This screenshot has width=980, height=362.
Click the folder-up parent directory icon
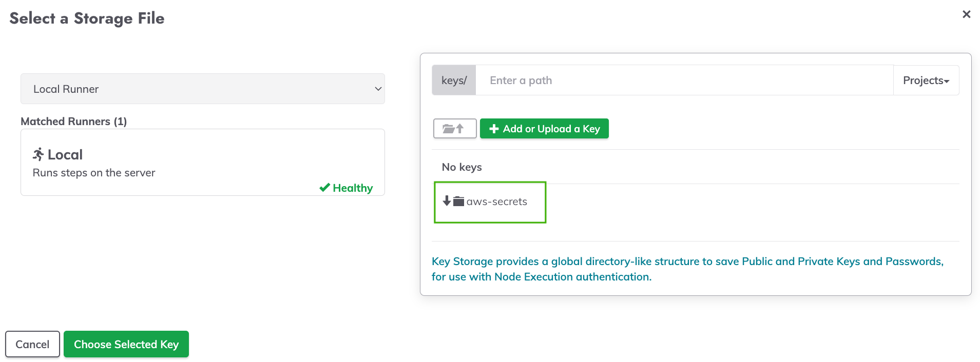tap(455, 129)
